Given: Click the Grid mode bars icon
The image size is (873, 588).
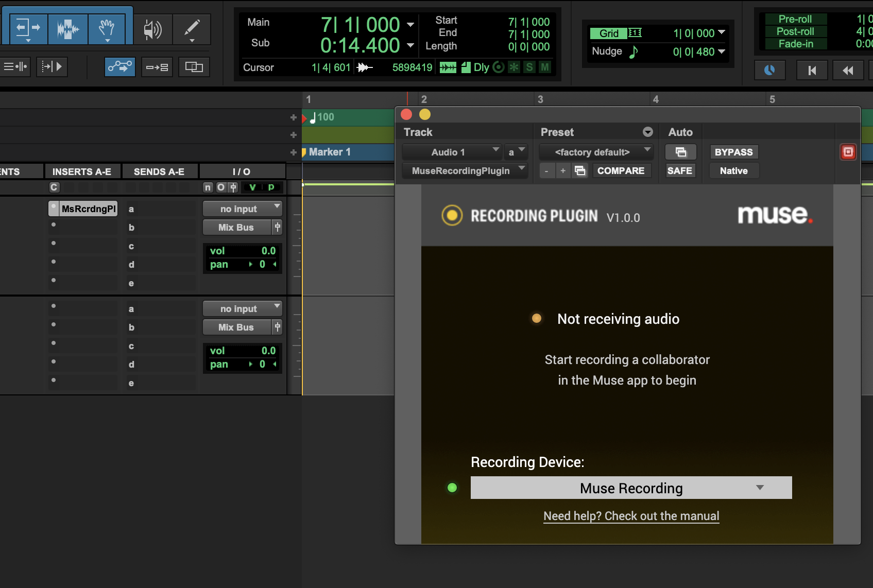Looking at the screenshot, I should click(635, 33).
